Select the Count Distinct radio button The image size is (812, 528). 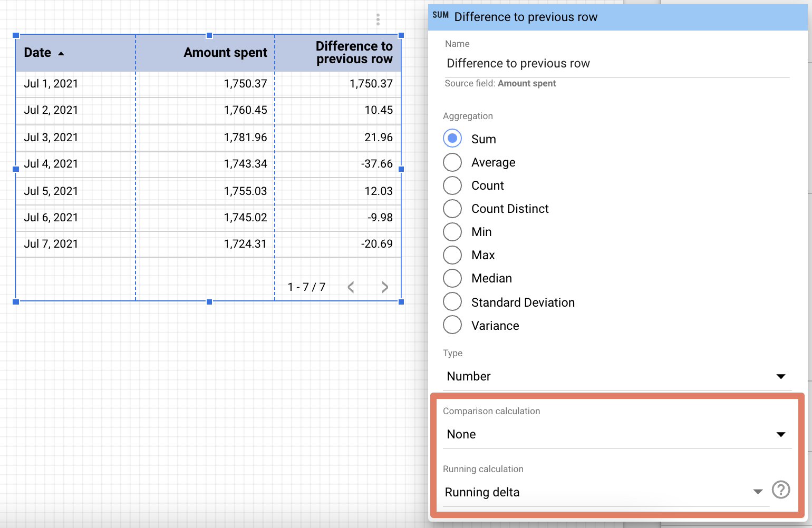[x=452, y=209]
